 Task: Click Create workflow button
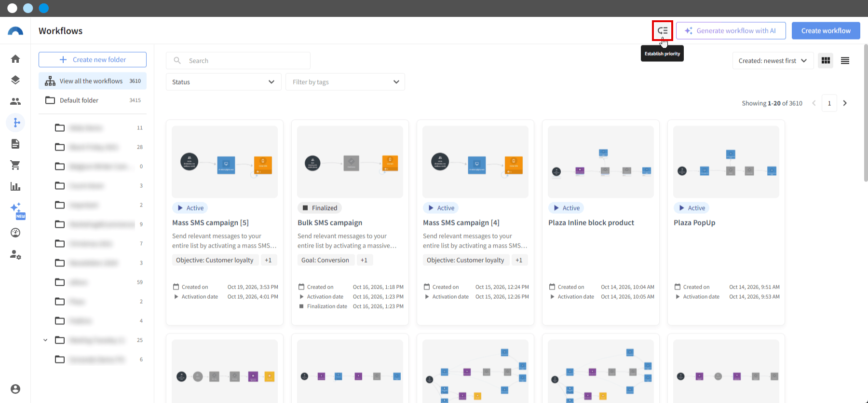(826, 31)
